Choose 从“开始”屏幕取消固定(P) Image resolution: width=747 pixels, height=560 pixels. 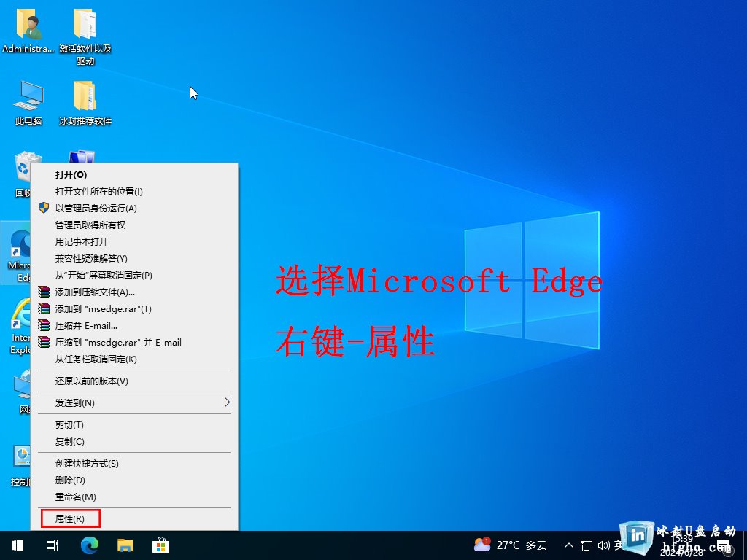(x=134, y=275)
